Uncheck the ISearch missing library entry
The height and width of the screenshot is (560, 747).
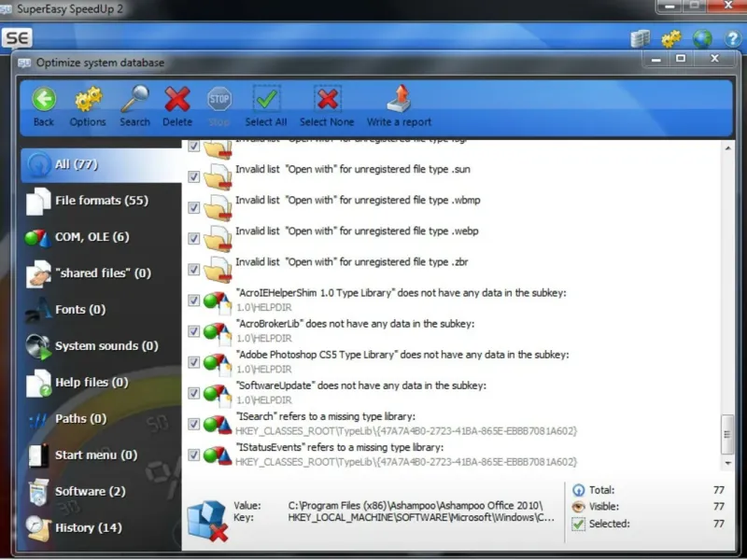193,425
